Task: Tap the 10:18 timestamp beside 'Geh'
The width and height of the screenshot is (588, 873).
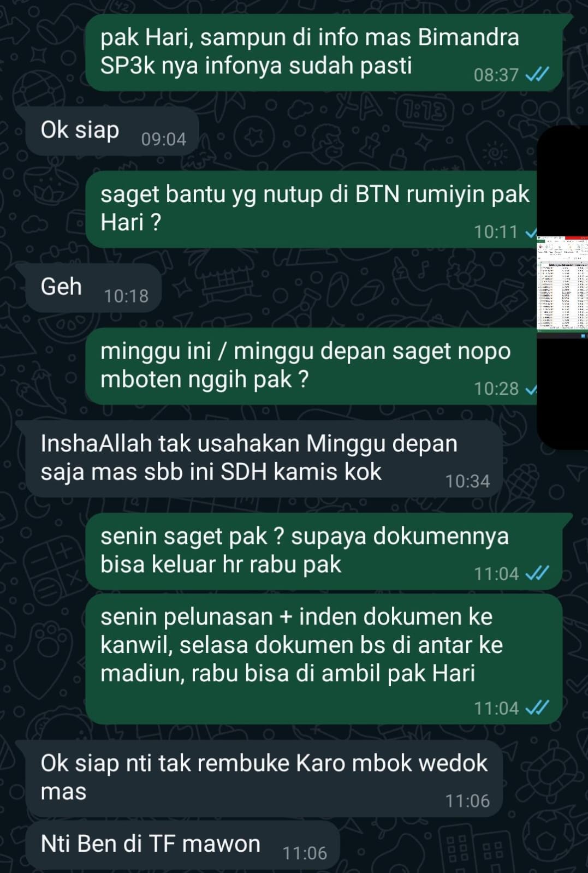Action: click(126, 296)
